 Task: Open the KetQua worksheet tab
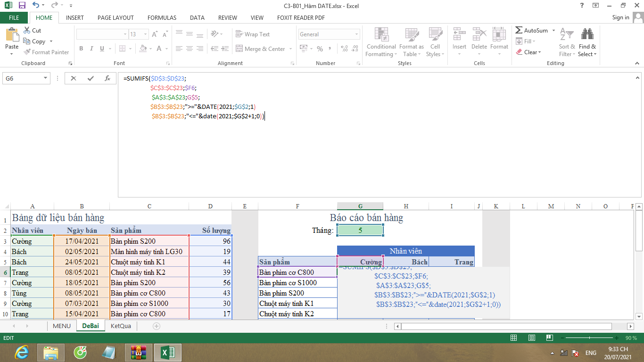[x=121, y=326]
